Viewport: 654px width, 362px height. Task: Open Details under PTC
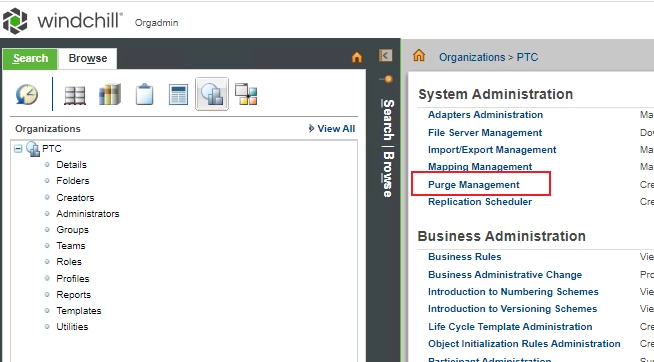tap(71, 165)
